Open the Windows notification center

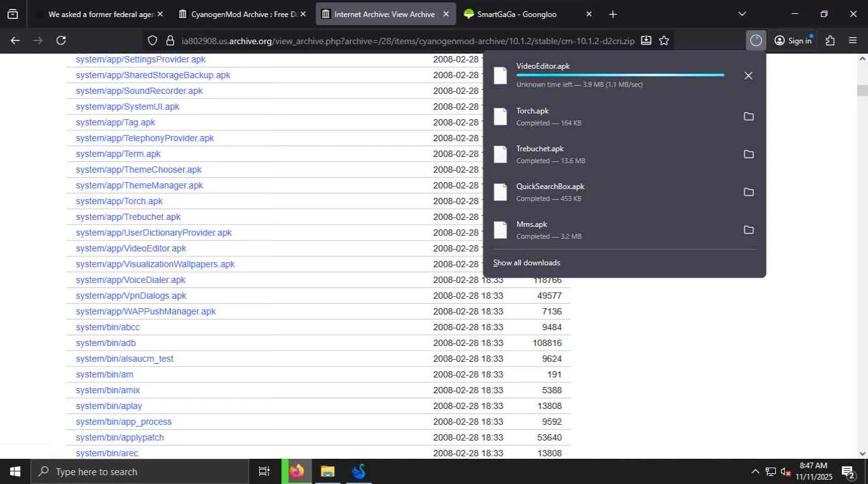coord(848,471)
